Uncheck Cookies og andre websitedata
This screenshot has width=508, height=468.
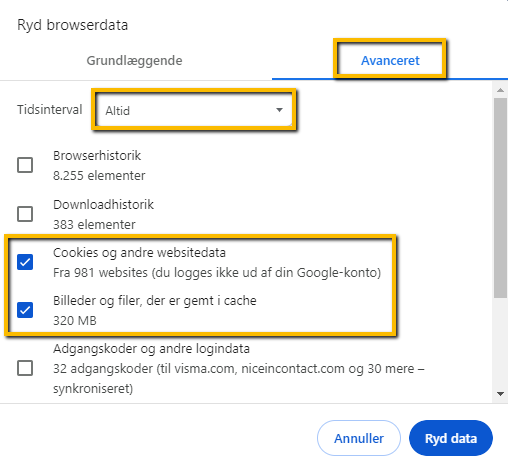(x=25, y=262)
